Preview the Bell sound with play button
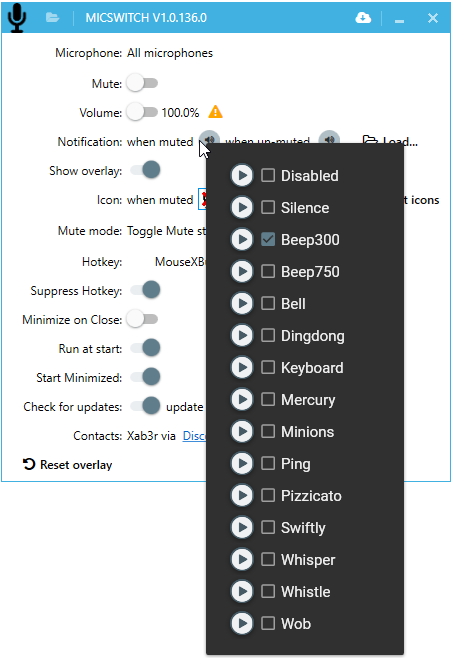The height and width of the screenshot is (659, 452). pos(242,303)
